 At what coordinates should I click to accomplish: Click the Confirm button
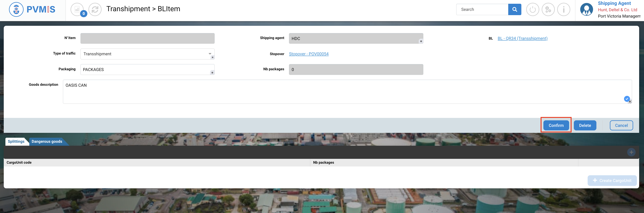pos(556,125)
